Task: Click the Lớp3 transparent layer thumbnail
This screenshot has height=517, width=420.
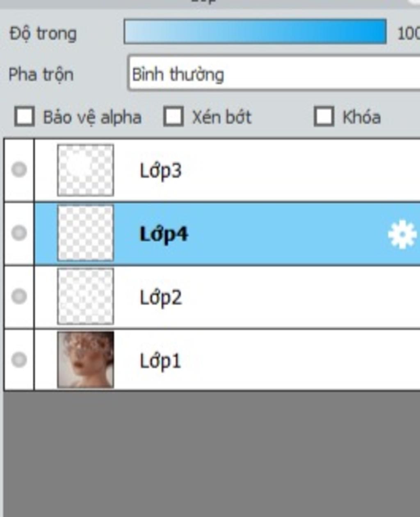Action: pos(86,170)
